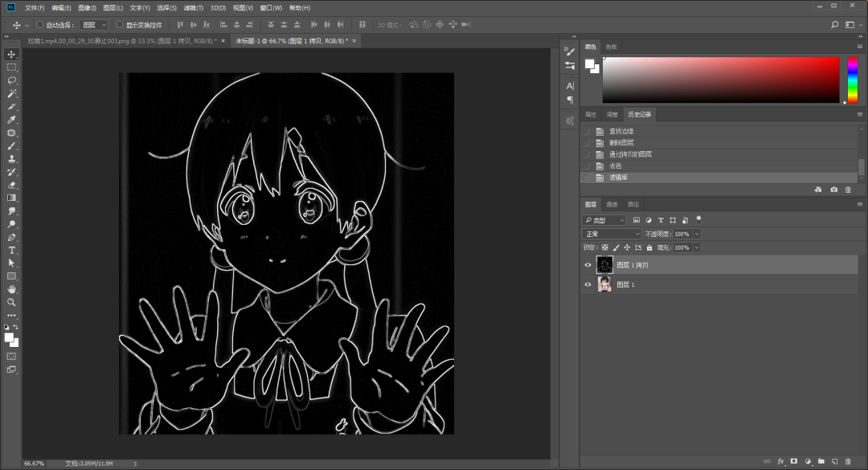Select the Magic Wand tool

click(x=11, y=93)
